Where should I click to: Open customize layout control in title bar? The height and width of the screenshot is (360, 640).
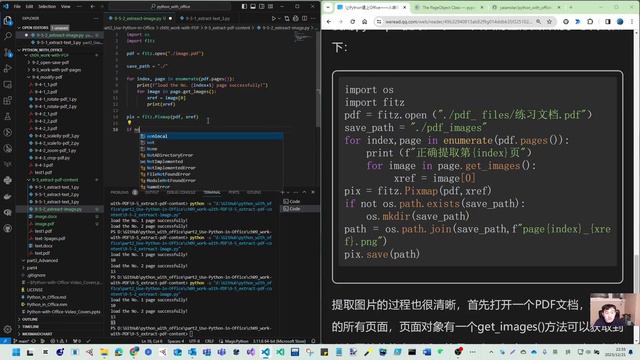click(x=271, y=7)
